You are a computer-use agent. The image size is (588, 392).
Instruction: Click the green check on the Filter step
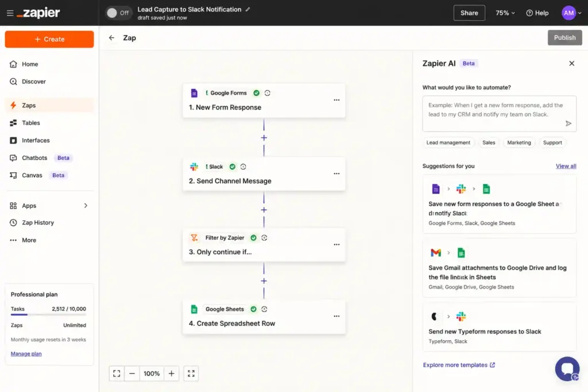(253, 238)
